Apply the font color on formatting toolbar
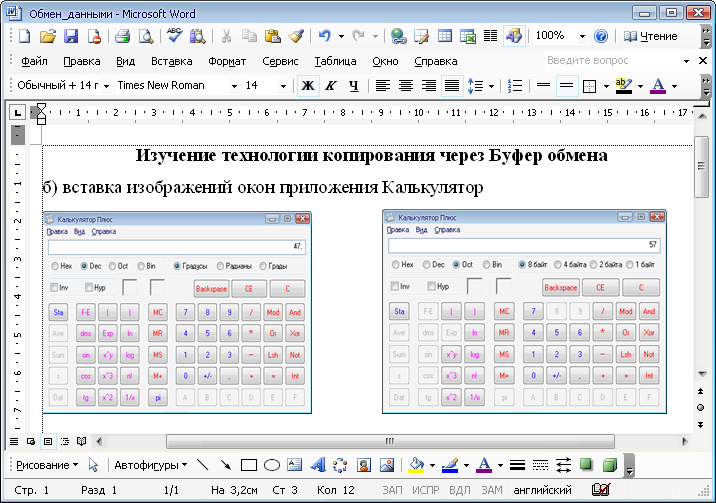 coord(658,85)
